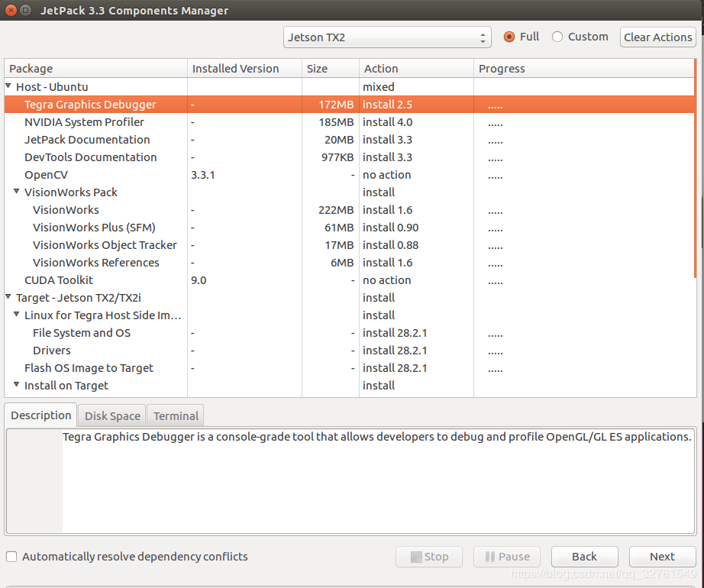Close the JetPack Components Manager window

pos(11,10)
